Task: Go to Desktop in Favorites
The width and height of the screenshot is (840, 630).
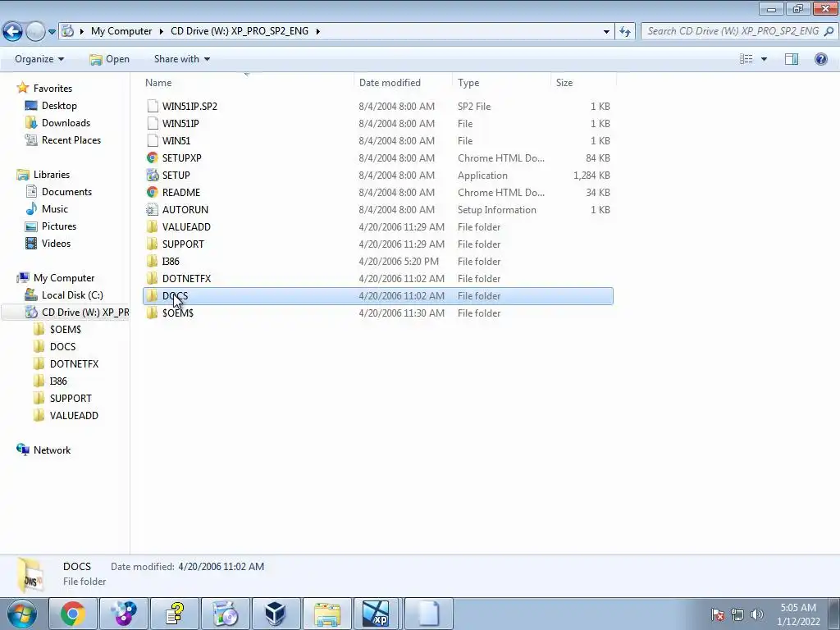Action: click(59, 106)
